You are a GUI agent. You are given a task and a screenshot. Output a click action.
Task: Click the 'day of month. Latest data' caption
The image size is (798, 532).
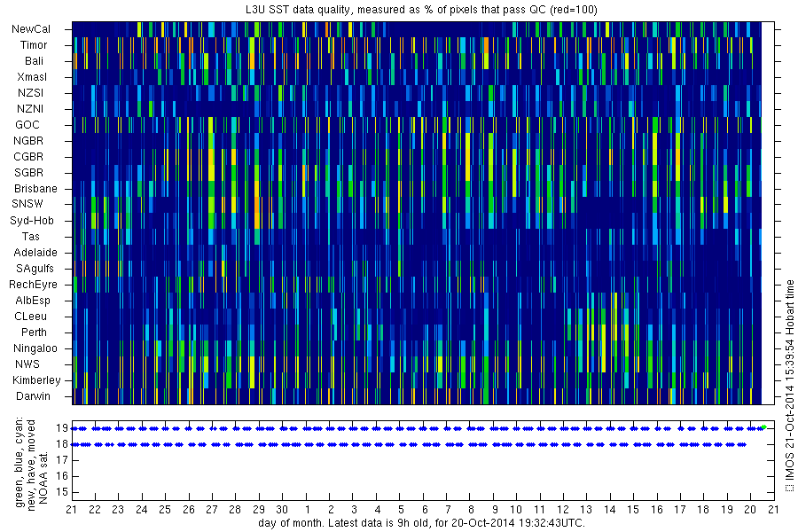click(421, 523)
